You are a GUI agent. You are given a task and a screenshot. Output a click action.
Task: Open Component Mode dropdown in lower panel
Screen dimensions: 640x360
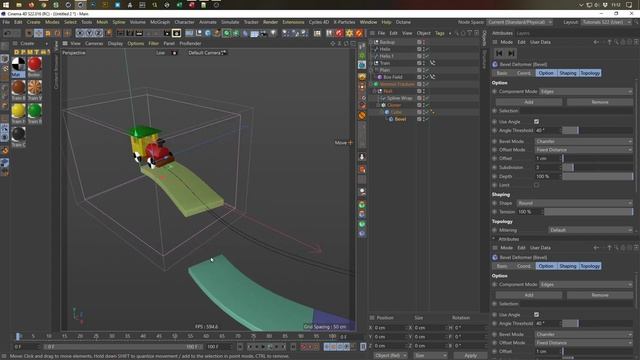[586, 284]
